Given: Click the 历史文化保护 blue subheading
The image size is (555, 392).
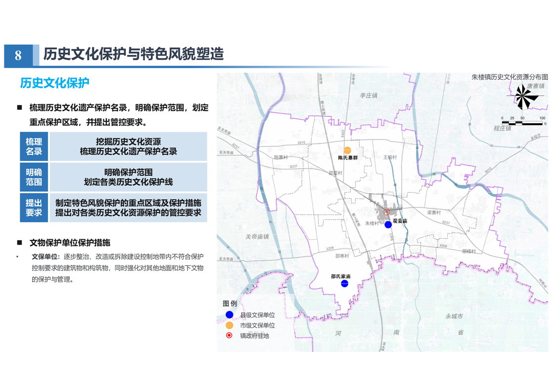Looking at the screenshot, I should coord(54,83).
